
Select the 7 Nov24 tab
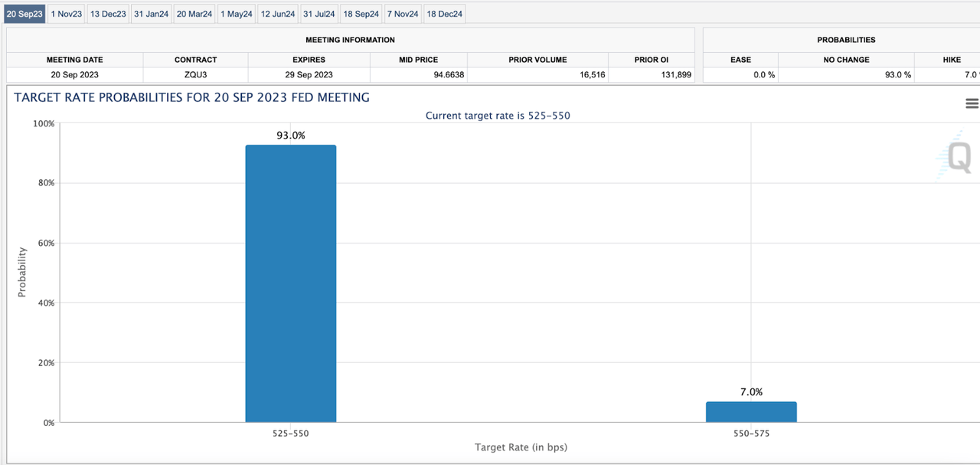[403, 14]
